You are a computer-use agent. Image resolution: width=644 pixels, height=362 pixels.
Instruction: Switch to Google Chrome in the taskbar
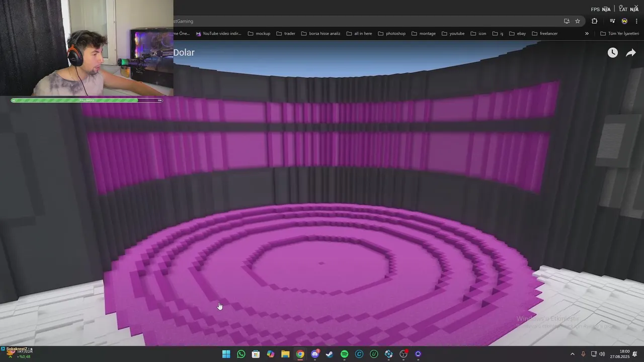[300, 354]
